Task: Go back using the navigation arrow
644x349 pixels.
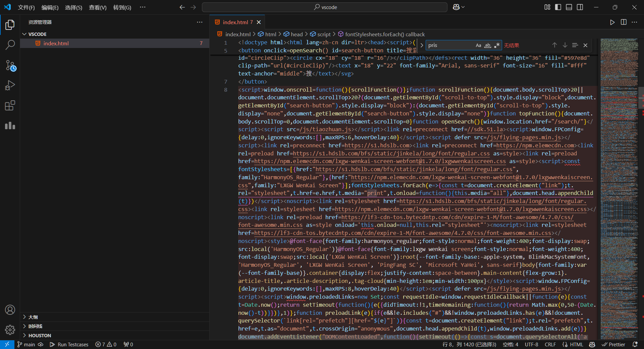Action: point(182,7)
